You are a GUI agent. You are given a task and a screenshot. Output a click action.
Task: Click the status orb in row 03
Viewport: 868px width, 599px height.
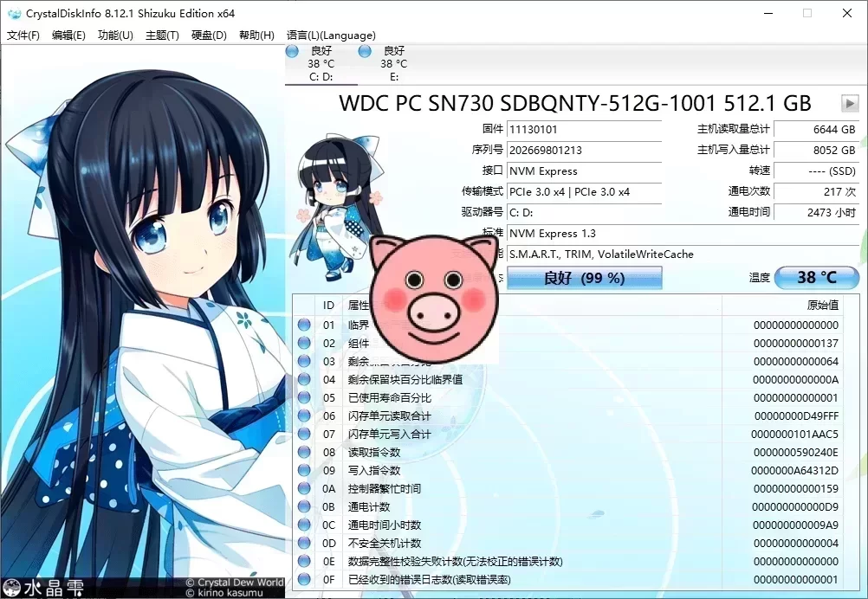click(304, 361)
